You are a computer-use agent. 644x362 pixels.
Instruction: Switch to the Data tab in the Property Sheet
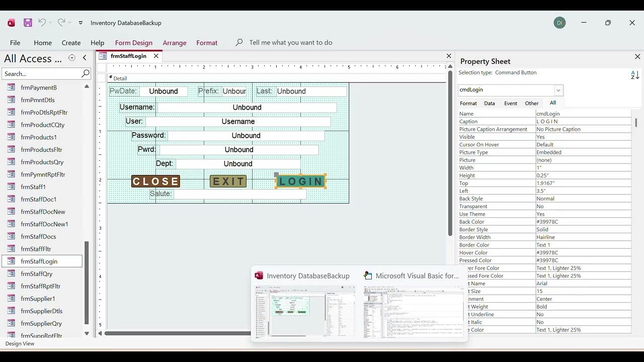click(x=490, y=103)
